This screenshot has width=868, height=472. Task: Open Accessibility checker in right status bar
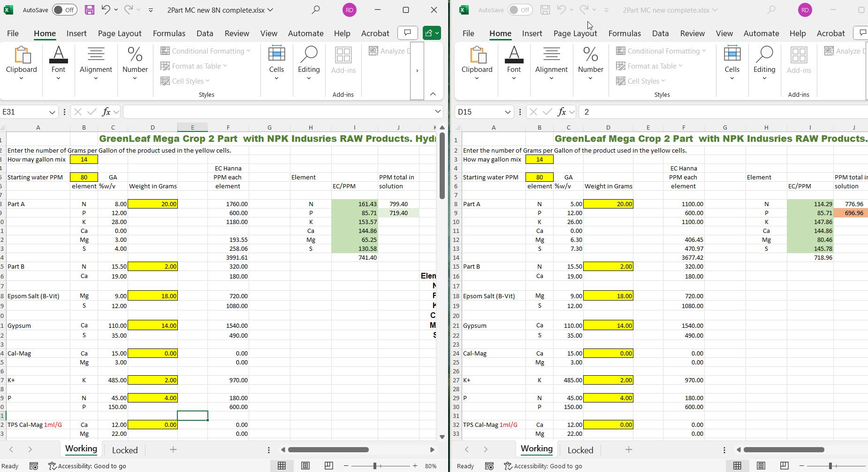coord(543,466)
